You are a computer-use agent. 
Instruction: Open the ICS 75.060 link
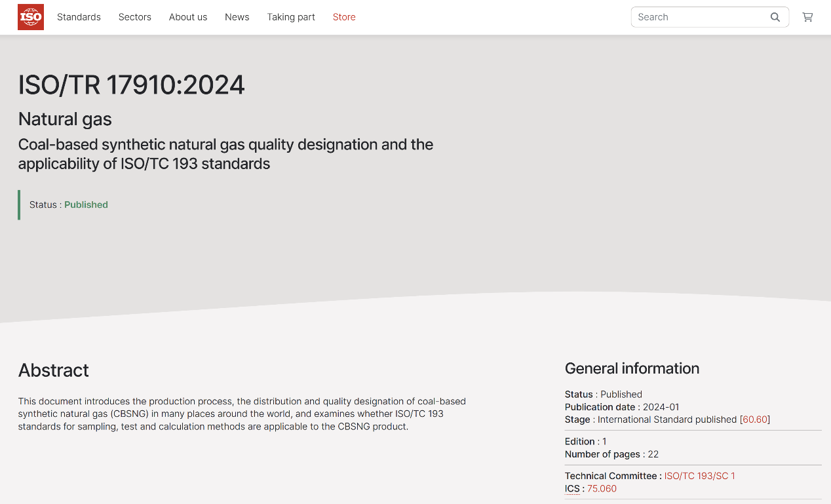(x=602, y=488)
